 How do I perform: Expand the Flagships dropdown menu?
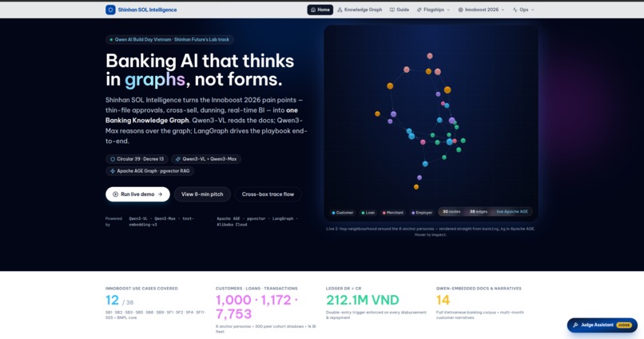[x=433, y=10]
